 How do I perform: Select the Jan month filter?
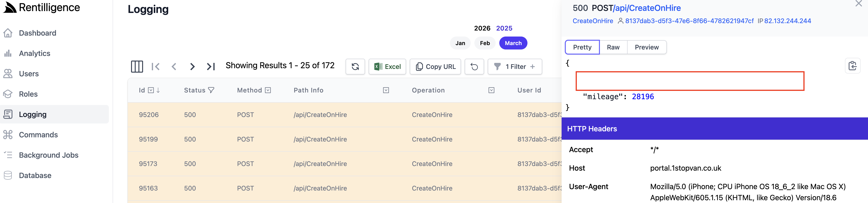[x=460, y=43]
